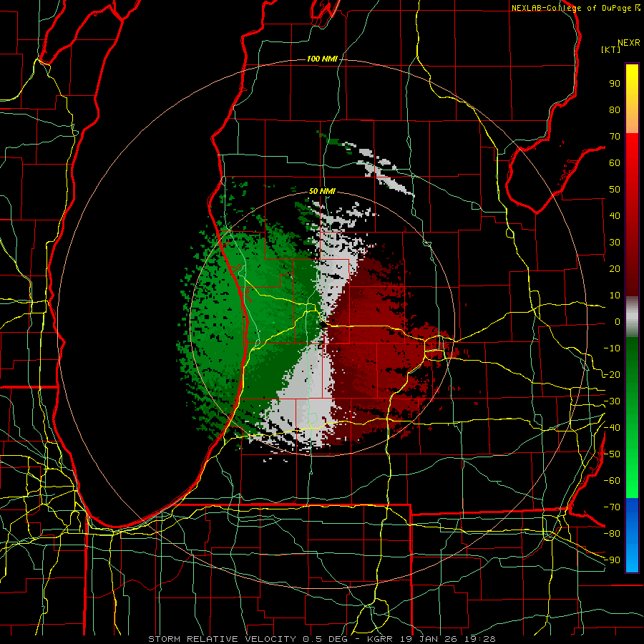Screen dimensions: 644x644
Task: Click the 50 NMI range ring label
Action: 322,191
